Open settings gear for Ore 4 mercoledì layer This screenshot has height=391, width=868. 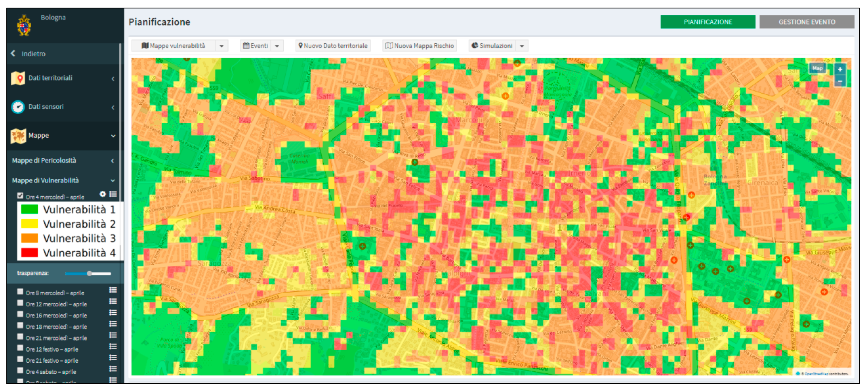coord(103,194)
